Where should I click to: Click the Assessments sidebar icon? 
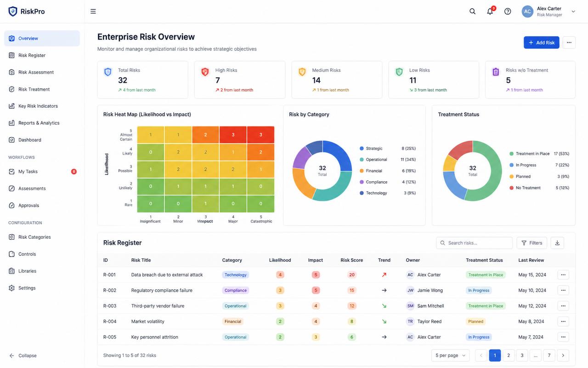click(12, 189)
